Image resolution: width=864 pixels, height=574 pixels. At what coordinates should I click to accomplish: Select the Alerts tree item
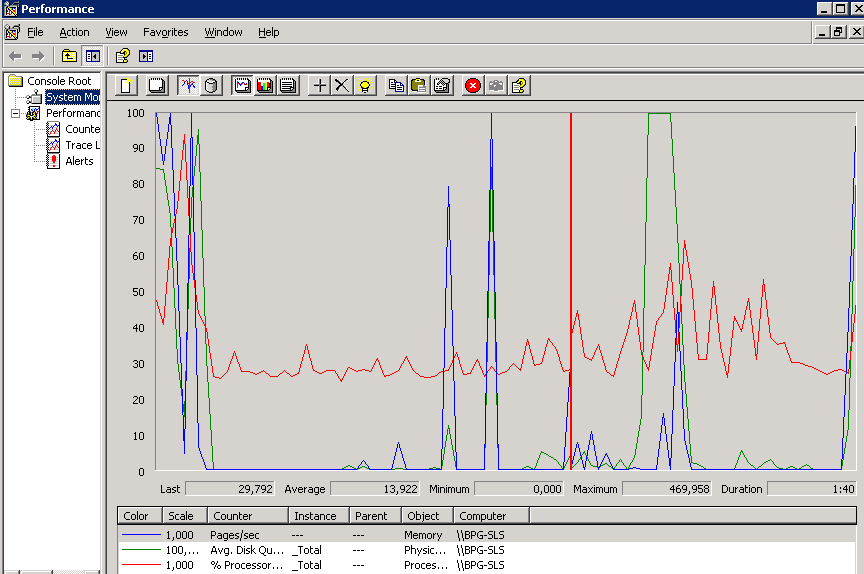pos(79,161)
